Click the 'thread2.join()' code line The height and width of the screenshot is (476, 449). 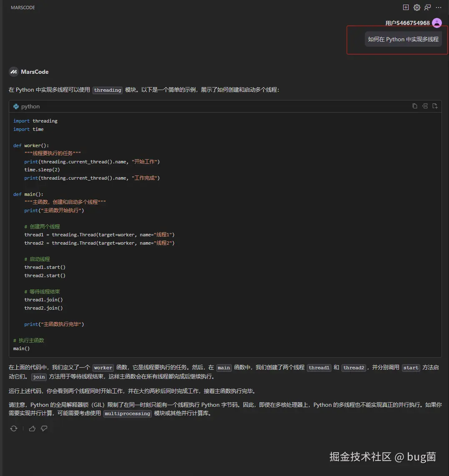43,308
